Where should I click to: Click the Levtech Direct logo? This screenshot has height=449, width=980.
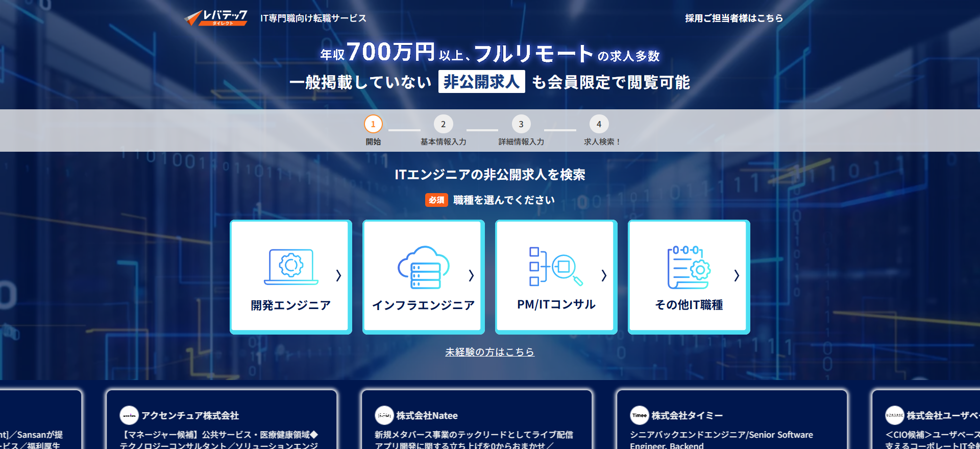click(216, 18)
